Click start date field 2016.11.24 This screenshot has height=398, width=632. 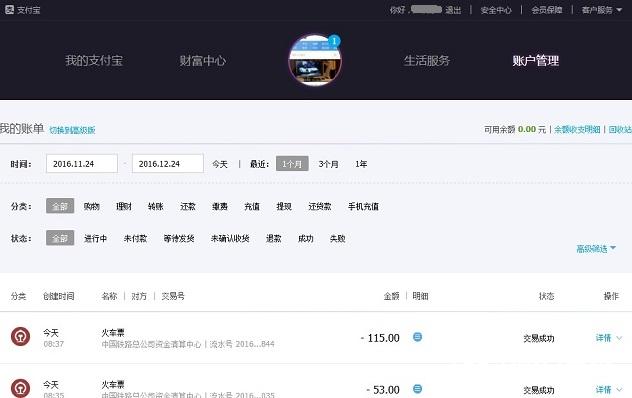pos(82,164)
